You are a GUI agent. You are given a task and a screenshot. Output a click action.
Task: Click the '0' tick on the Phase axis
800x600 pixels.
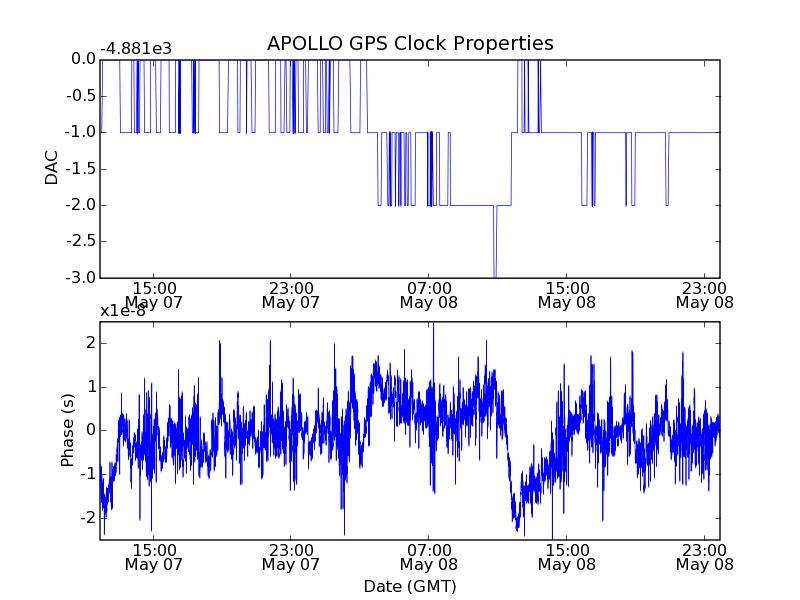pos(91,430)
